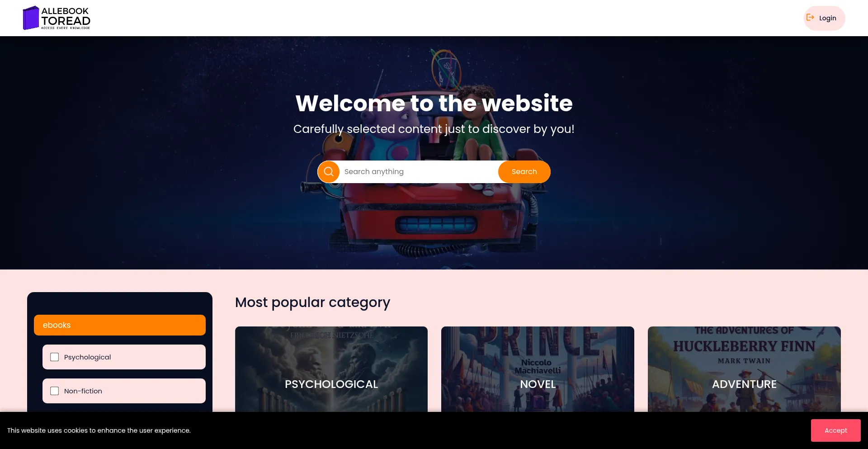Click the ALLEBOOK TOREAD logo text
868x449 pixels.
pos(66,18)
